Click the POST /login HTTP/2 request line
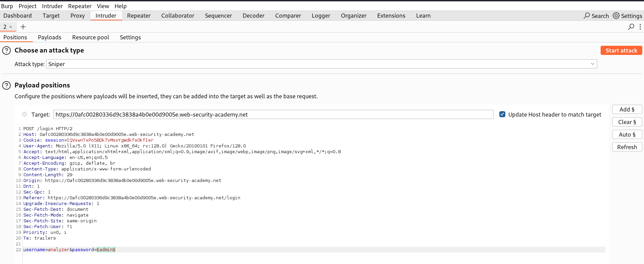The height and width of the screenshot is (264, 644). coord(48,129)
